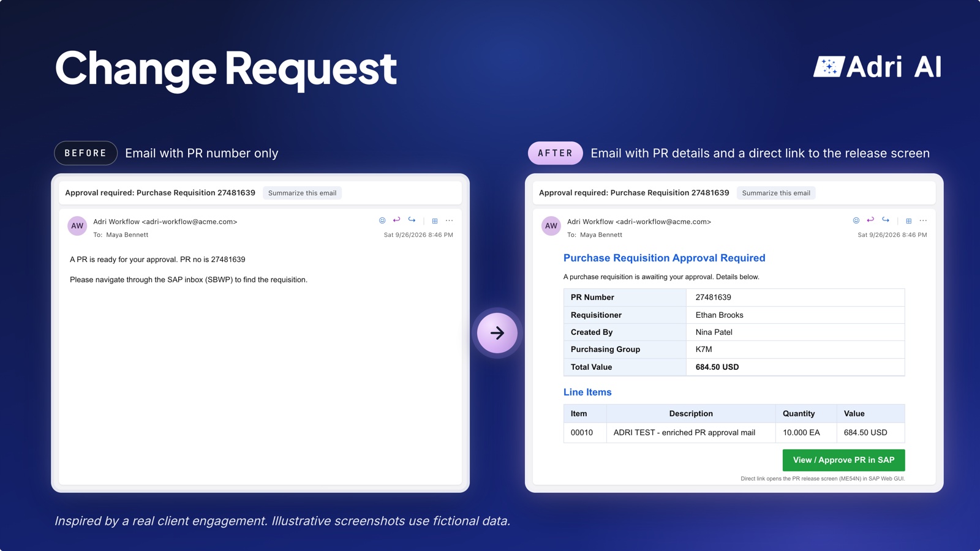980x551 pixels.
Task: Click the Purchasing Group value K7M
Action: pos(704,350)
